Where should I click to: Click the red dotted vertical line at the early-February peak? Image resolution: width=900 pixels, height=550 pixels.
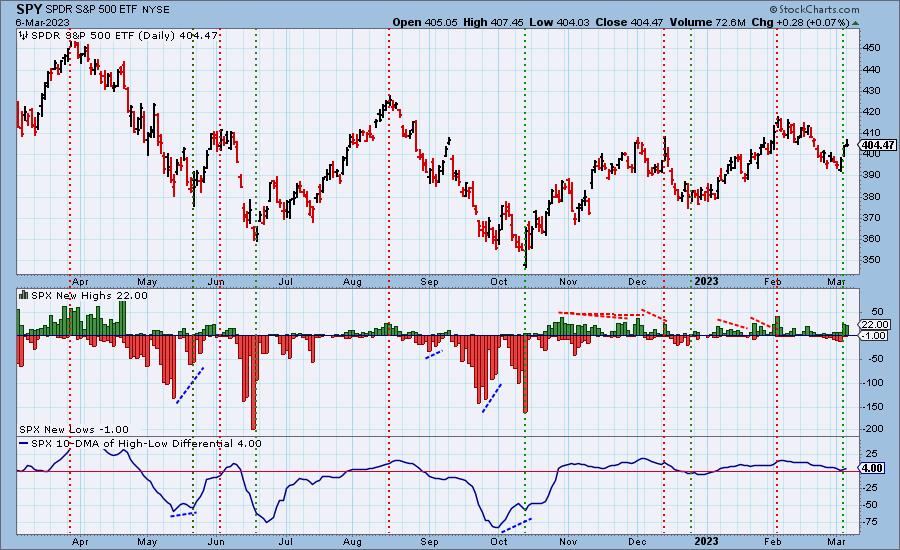pyautogui.click(x=777, y=281)
